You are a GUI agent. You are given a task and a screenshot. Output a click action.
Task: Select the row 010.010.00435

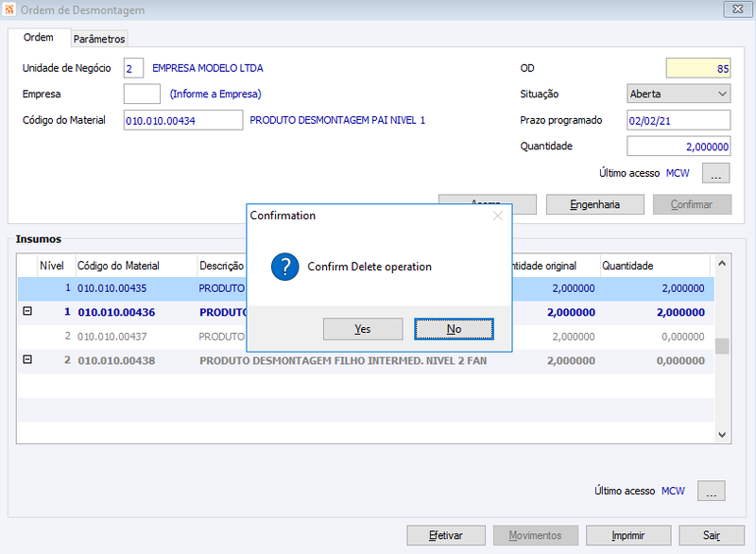tap(366, 288)
